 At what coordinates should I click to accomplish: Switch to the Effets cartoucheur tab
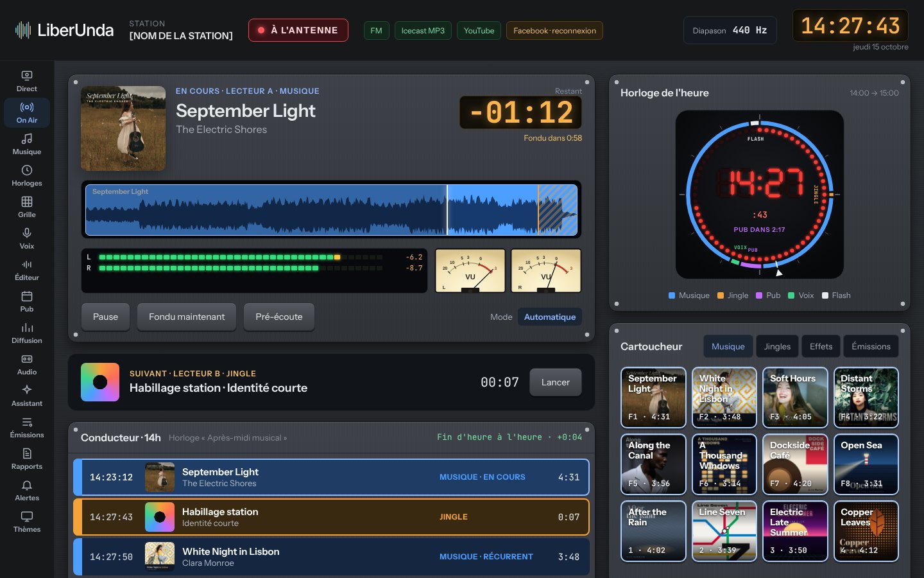(821, 346)
